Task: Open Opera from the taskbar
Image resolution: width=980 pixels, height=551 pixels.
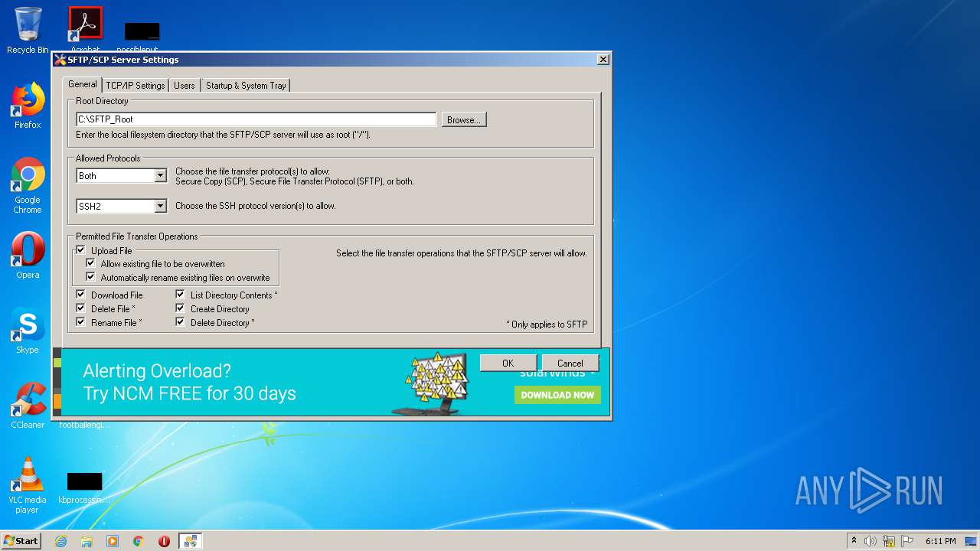Action: 164,541
